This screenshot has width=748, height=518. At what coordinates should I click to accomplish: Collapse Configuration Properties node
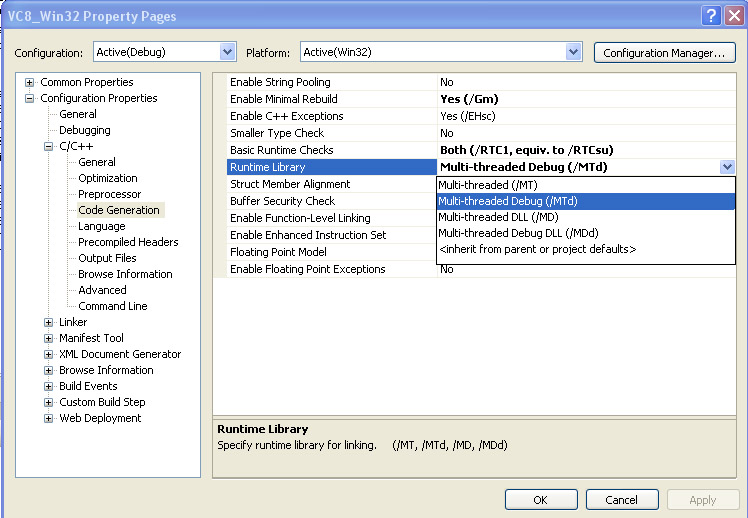(30, 99)
